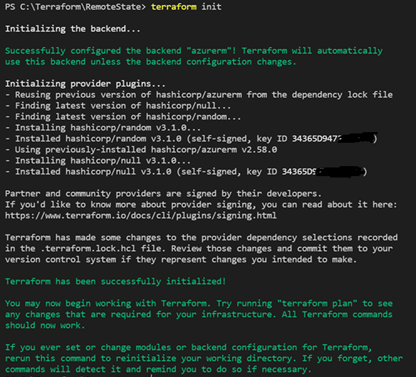Click 'Using previously-installed hashicorp/azurerm v2.58.0' line

[141, 150]
